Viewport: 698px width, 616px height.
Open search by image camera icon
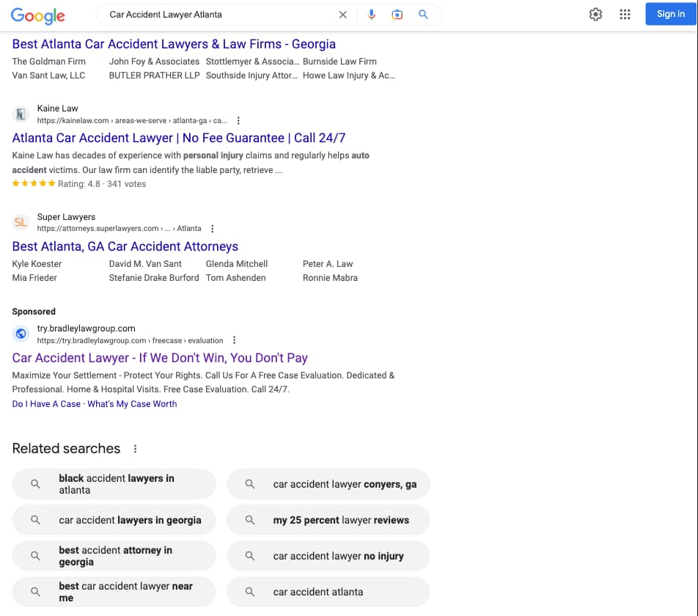pos(397,15)
